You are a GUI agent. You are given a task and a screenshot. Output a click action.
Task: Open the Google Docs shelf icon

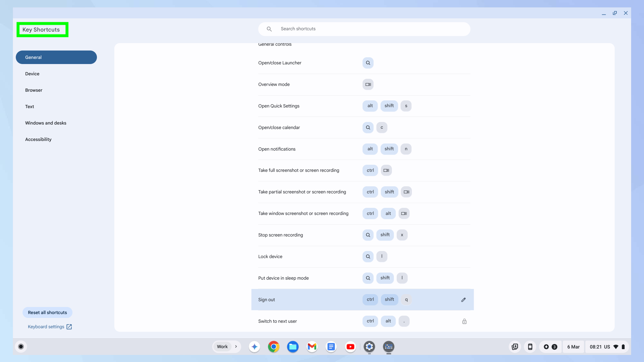click(331, 347)
